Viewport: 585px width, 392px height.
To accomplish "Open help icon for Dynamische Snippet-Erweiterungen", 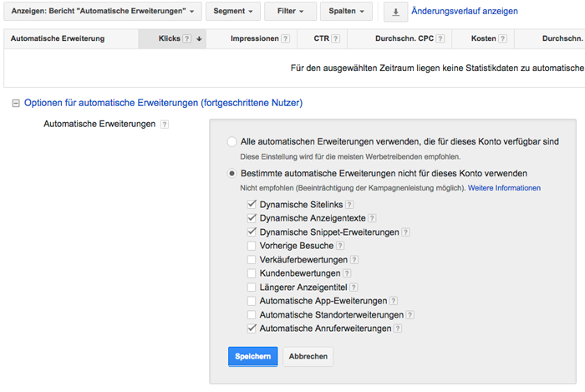I will (405, 232).
